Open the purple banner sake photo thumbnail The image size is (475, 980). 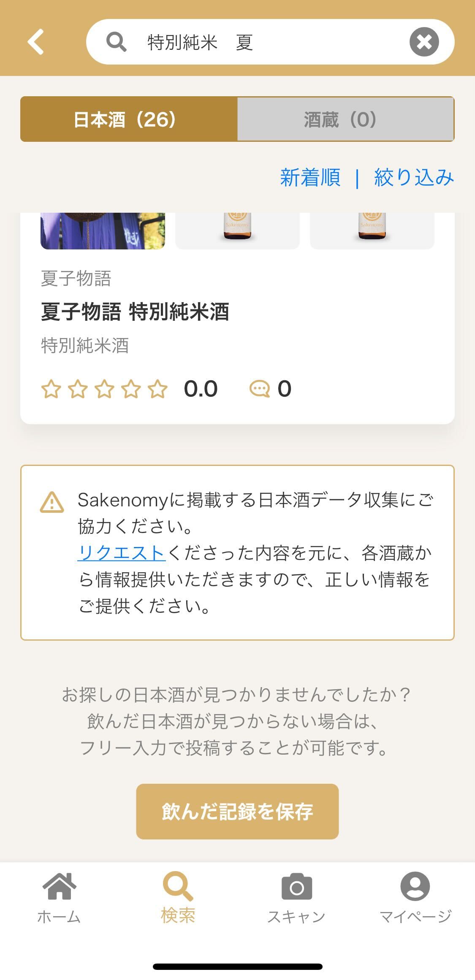[x=103, y=231]
